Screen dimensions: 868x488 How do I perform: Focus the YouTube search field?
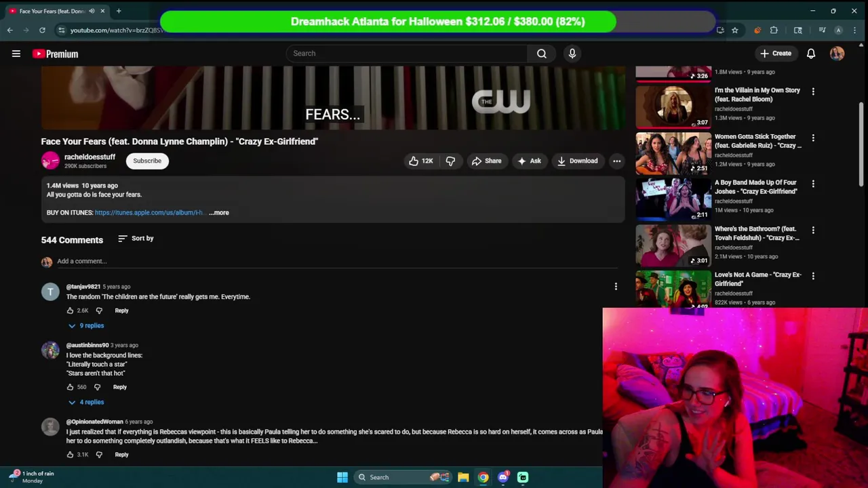(x=407, y=54)
